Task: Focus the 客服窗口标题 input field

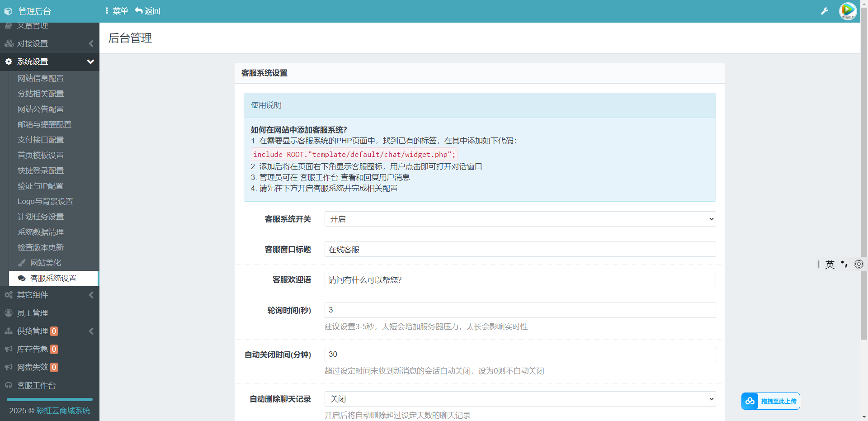Action: point(520,249)
